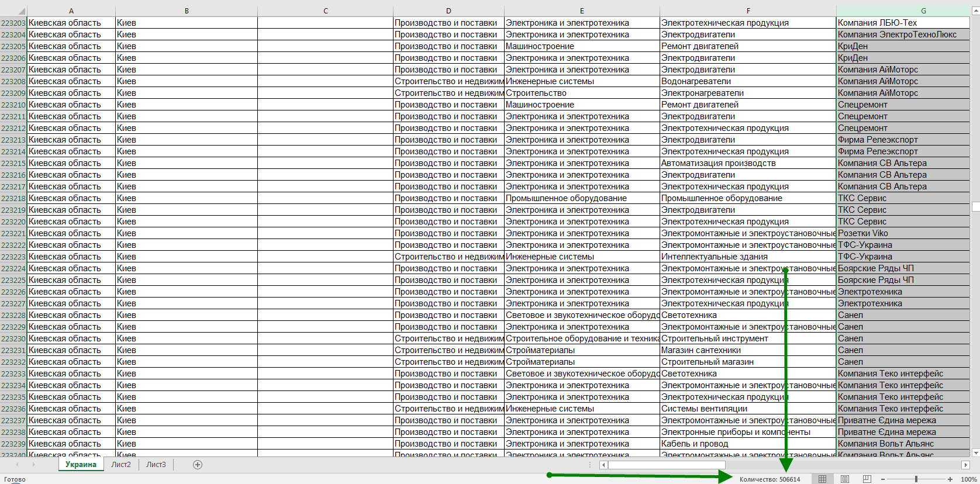Switch to Page Break Preview
Image resolution: width=980 pixels, height=484 pixels.
(x=867, y=479)
